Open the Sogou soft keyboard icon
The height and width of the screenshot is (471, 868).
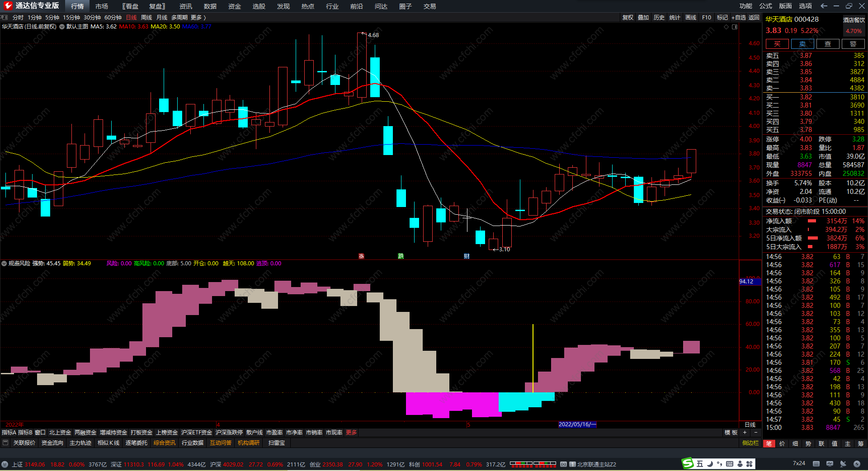730,464
